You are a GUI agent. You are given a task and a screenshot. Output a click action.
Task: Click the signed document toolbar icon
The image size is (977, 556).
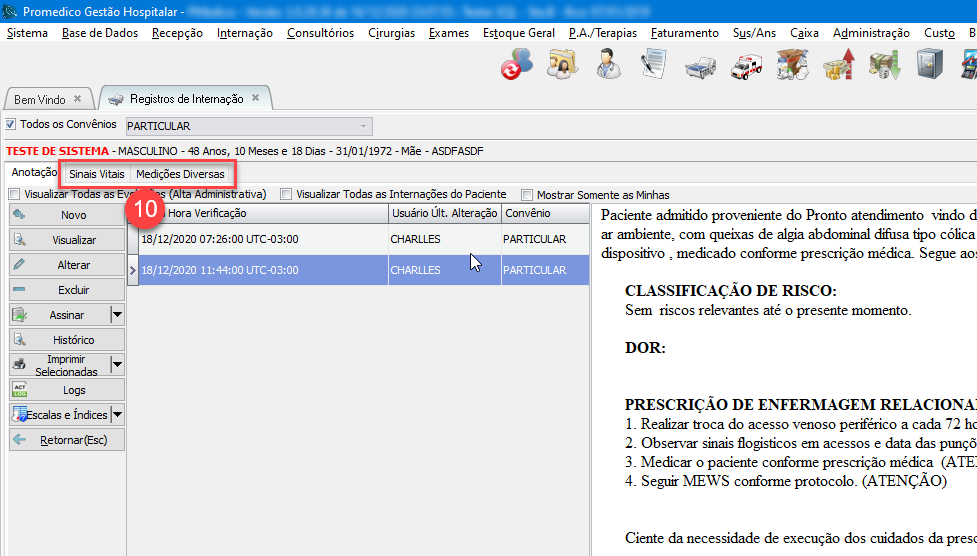[x=654, y=66]
